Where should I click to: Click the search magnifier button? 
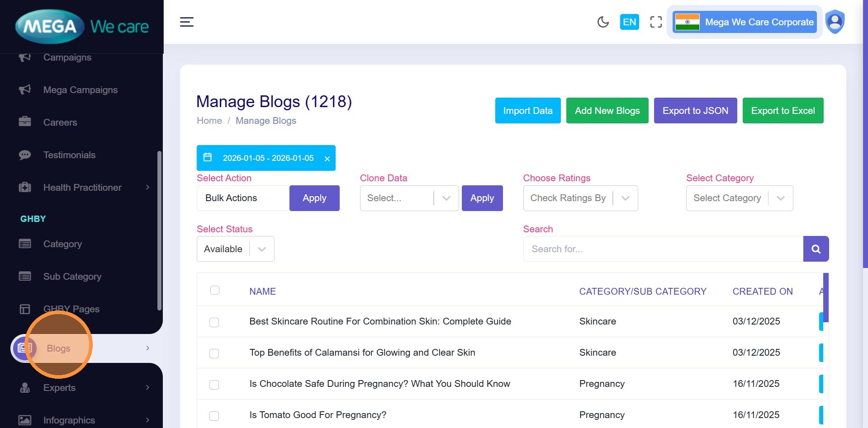pyautogui.click(x=816, y=249)
